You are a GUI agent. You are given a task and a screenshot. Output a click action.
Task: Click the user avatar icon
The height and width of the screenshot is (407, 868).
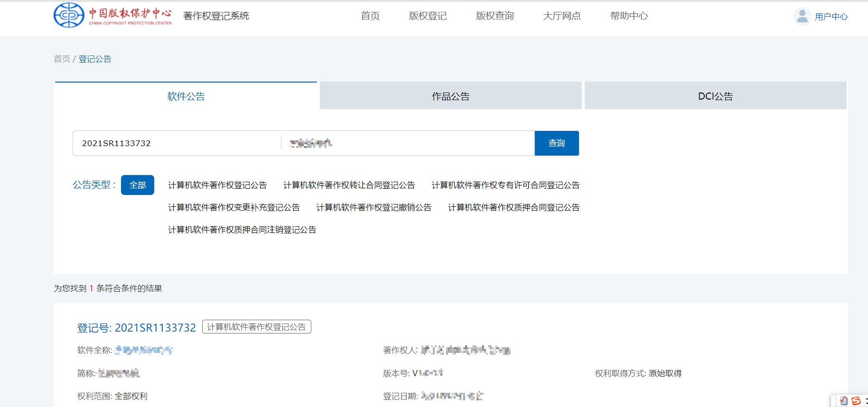click(x=802, y=16)
